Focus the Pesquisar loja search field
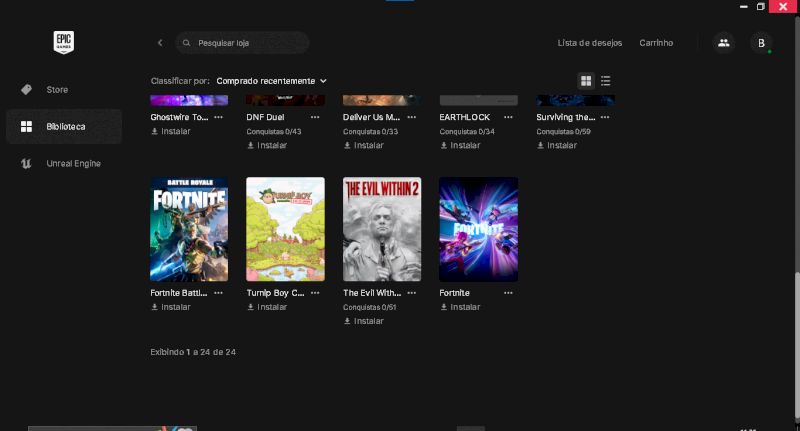The width and height of the screenshot is (800, 431). (242, 43)
